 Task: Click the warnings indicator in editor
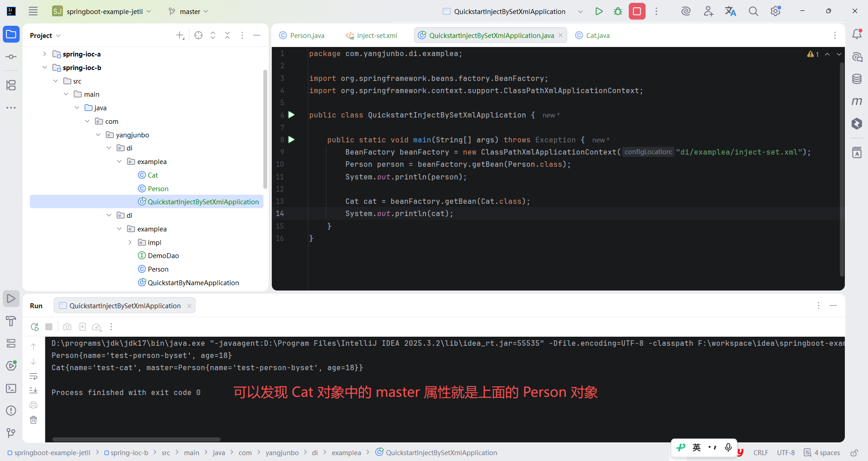(x=813, y=54)
